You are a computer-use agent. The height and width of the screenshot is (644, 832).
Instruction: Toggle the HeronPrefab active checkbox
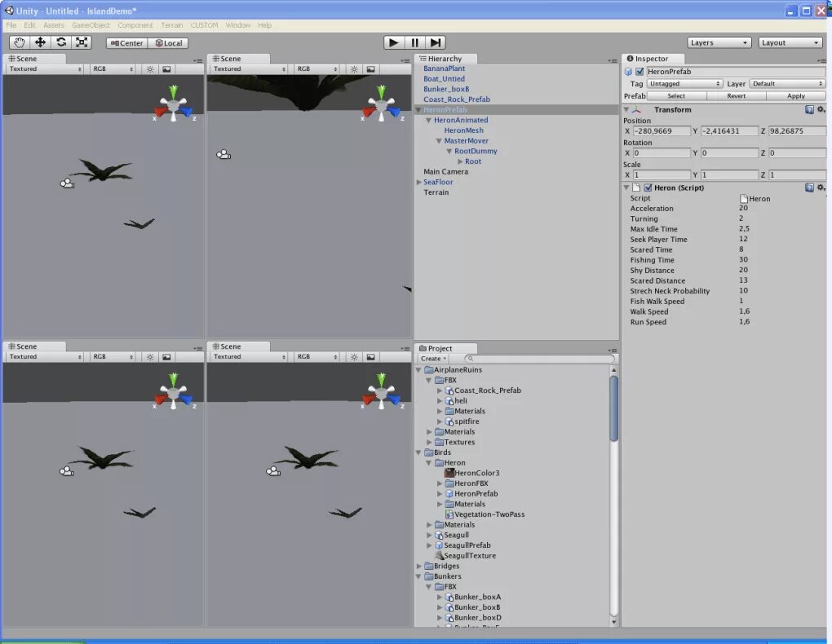point(640,72)
